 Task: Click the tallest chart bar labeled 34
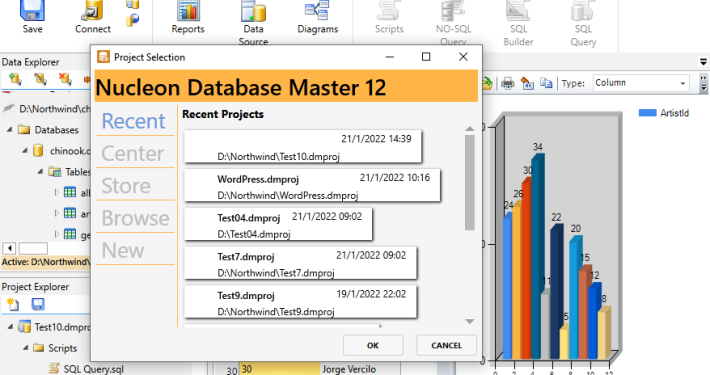[537, 256]
